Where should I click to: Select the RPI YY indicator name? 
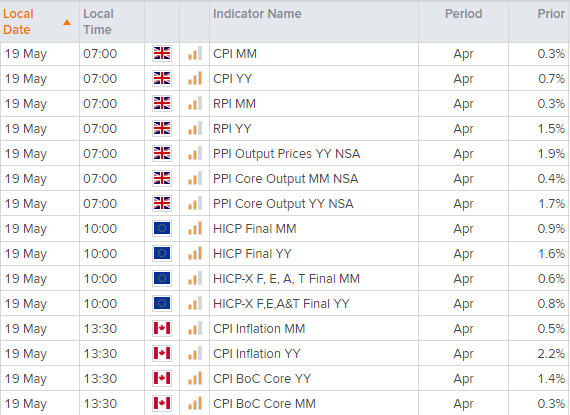232,129
